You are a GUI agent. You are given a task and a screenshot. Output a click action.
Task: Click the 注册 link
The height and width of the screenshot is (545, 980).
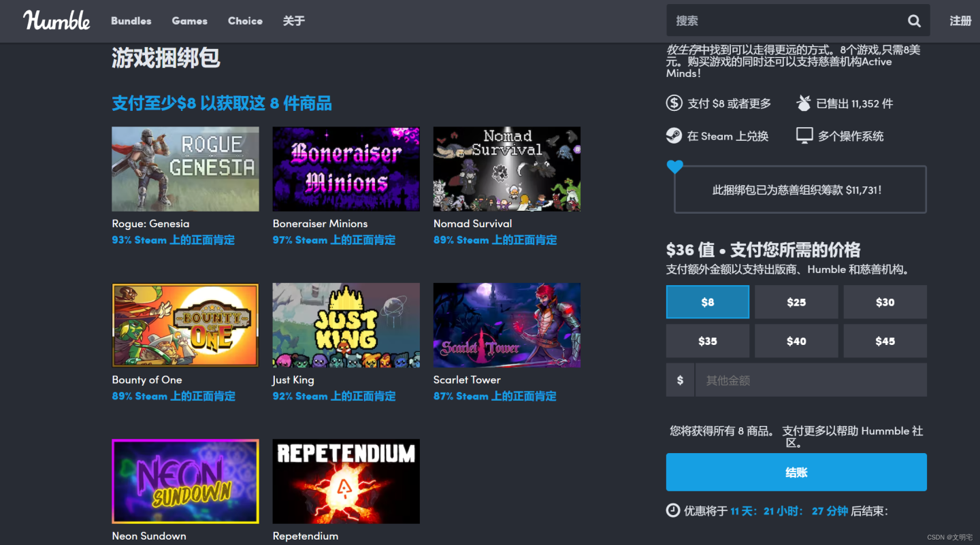click(960, 21)
